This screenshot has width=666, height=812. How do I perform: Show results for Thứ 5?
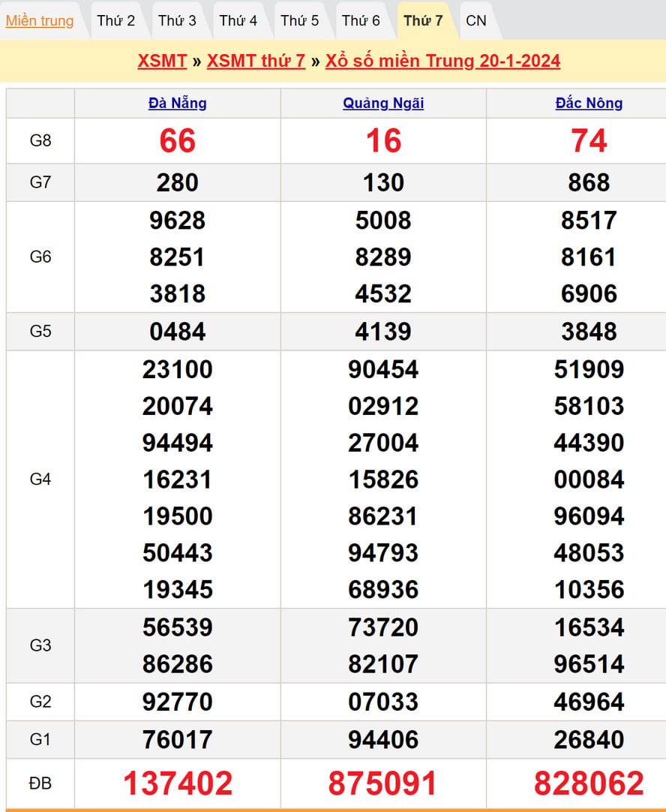300,21
